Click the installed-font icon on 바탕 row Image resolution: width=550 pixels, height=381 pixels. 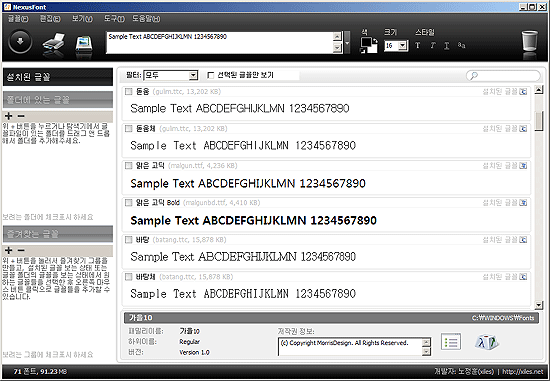click(x=523, y=240)
